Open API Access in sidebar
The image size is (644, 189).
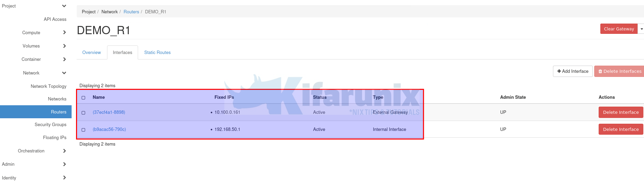[55, 19]
